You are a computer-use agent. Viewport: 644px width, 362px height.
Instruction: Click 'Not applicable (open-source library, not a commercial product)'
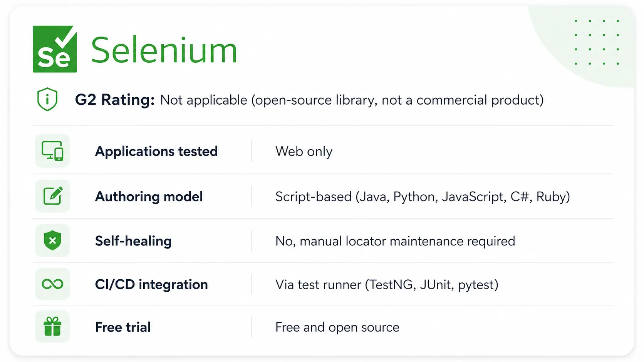tap(352, 100)
